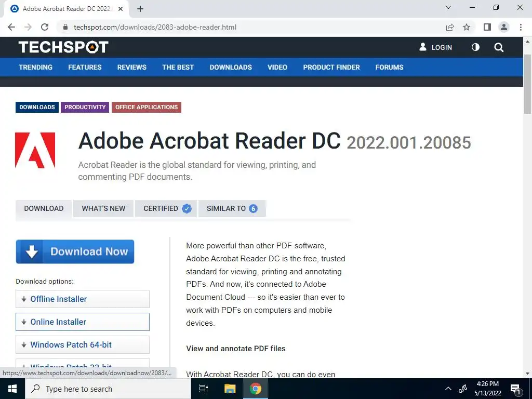The height and width of the screenshot is (399, 532).
Task: Click the Chrome taskbar icon
Action: pos(256,389)
